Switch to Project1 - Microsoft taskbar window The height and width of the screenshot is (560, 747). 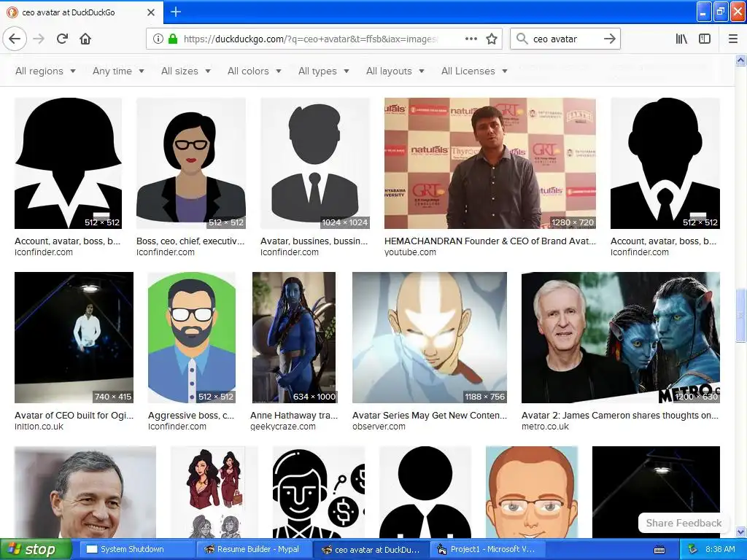[489, 550]
